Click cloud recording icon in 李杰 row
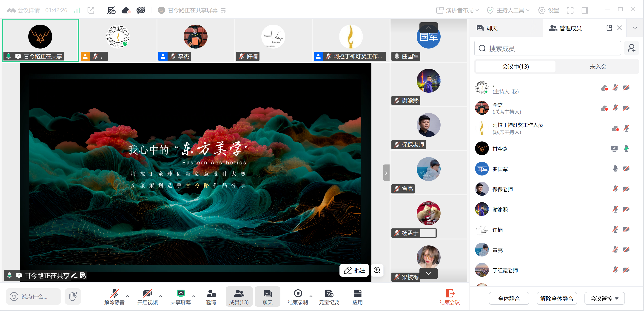 (604, 108)
